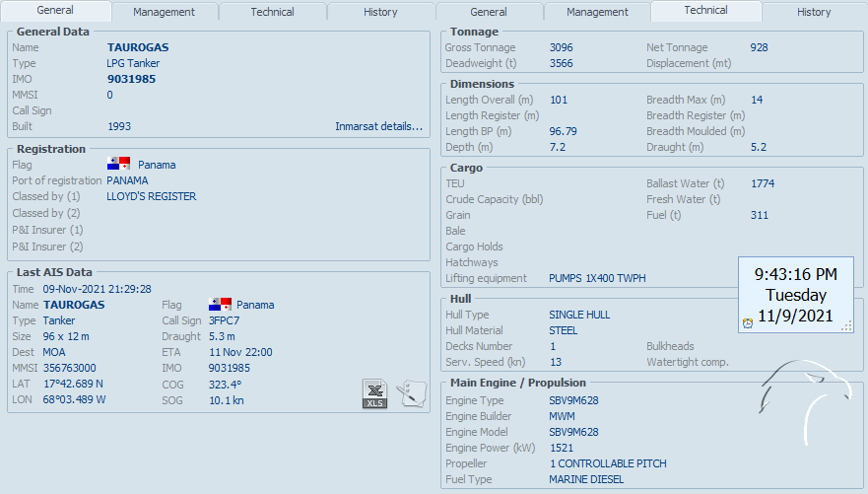Click lifting equipment PUMPS 1X400 TWPH

(x=597, y=278)
